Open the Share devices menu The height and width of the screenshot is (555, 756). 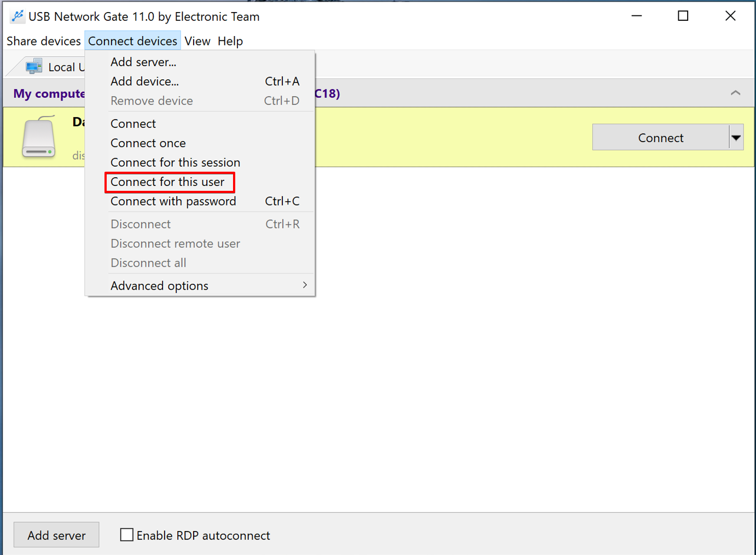coord(44,41)
